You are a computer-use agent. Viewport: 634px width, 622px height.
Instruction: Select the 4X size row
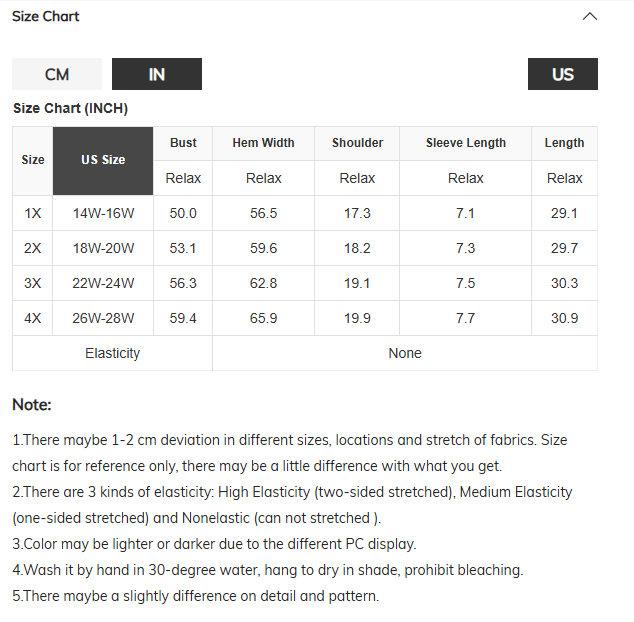[x=33, y=318]
